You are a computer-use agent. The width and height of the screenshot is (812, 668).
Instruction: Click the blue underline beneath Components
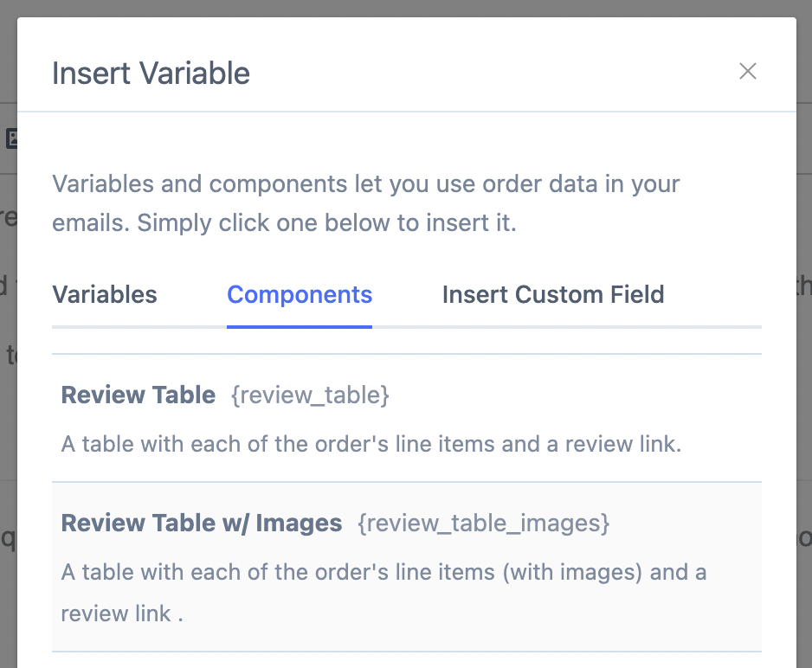click(x=299, y=327)
